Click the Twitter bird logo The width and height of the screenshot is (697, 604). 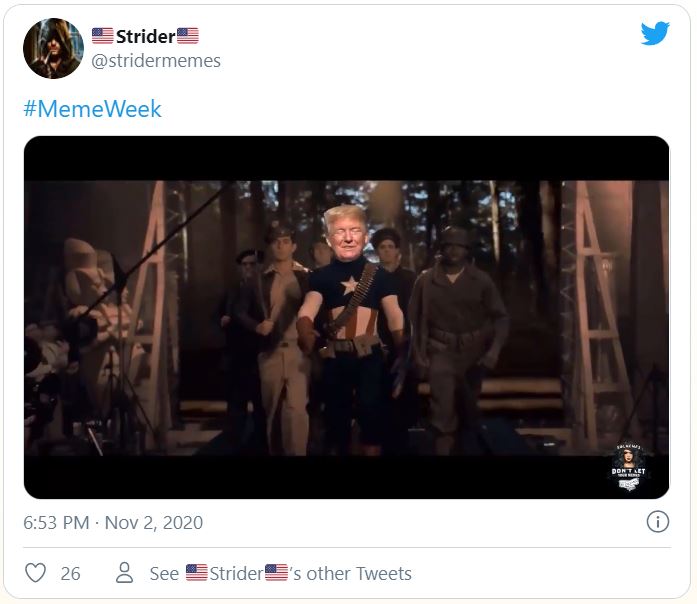tap(655, 33)
